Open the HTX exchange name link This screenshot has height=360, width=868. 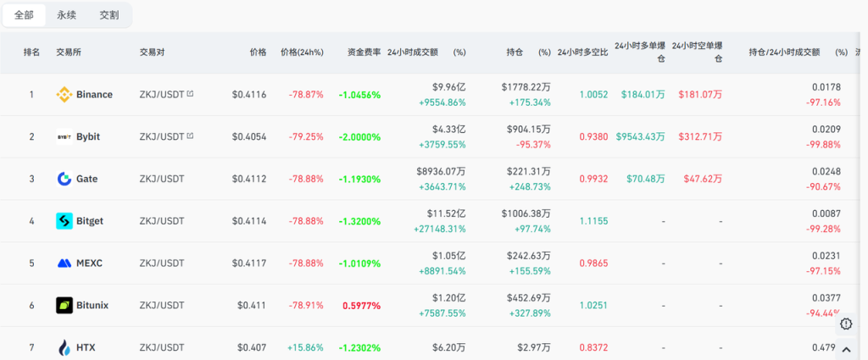[x=86, y=347]
